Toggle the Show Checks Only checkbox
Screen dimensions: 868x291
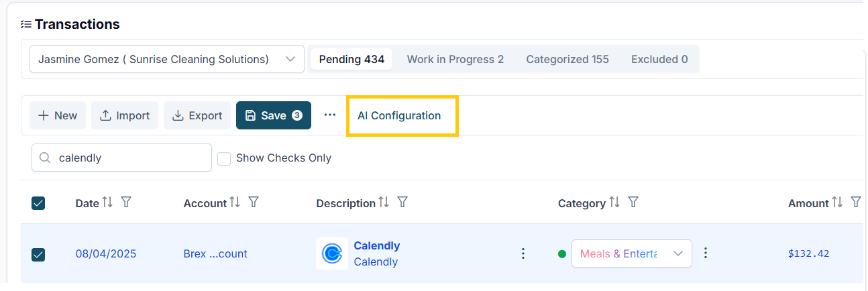224,158
